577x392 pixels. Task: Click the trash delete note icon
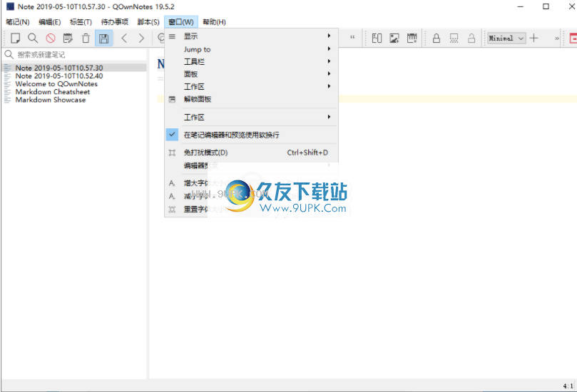[86, 38]
